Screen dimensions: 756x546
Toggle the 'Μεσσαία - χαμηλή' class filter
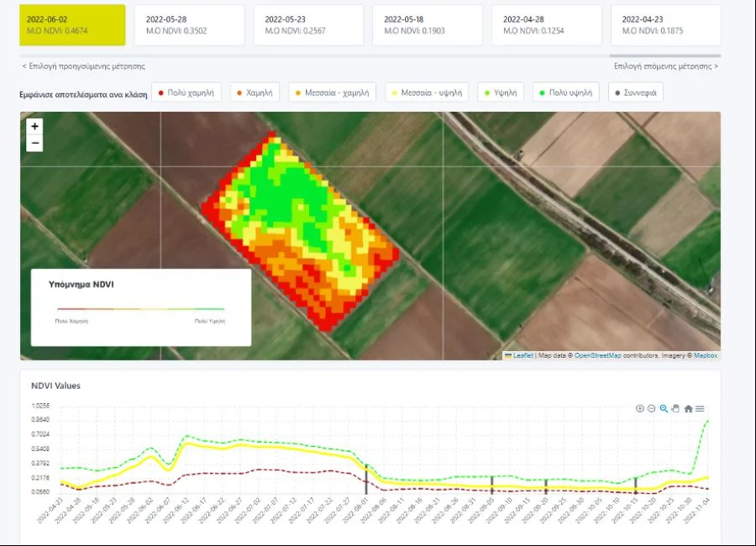point(333,93)
